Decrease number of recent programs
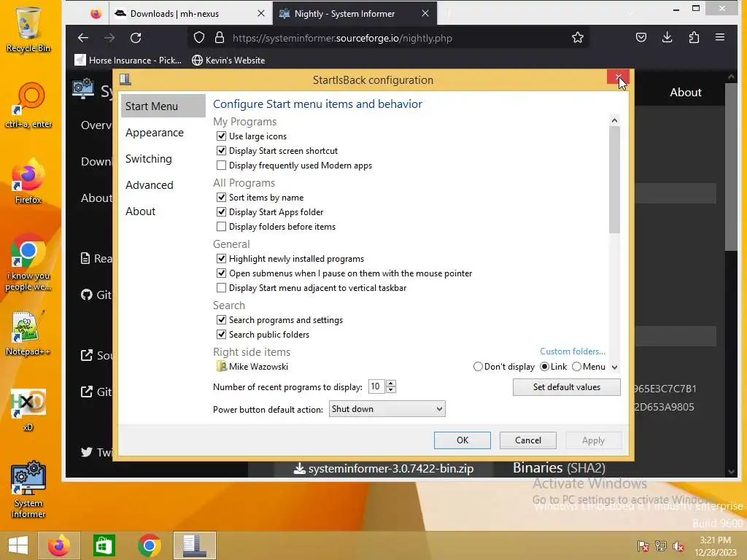 pos(391,390)
